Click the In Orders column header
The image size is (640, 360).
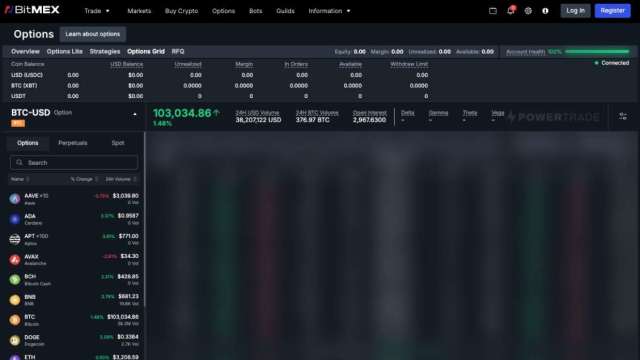(x=296, y=64)
